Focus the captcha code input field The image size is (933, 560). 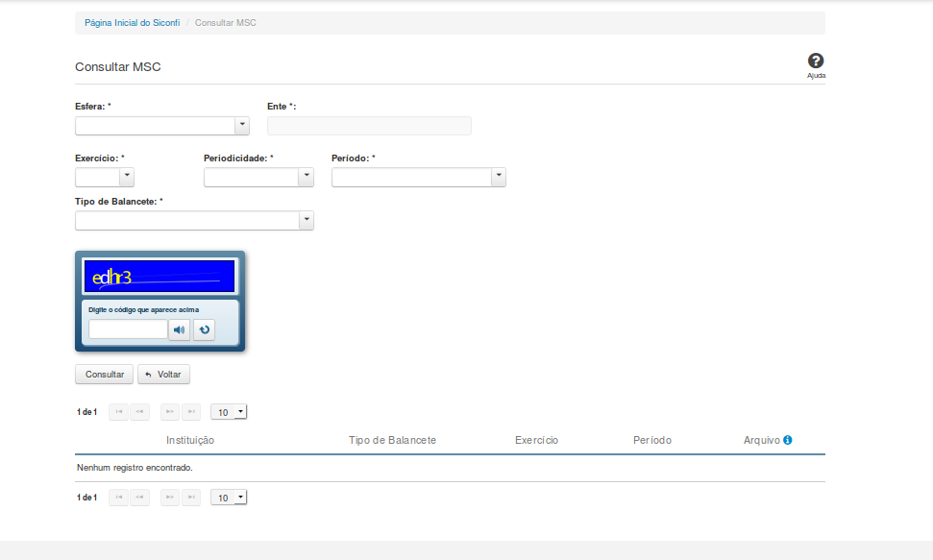pos(128,329)
